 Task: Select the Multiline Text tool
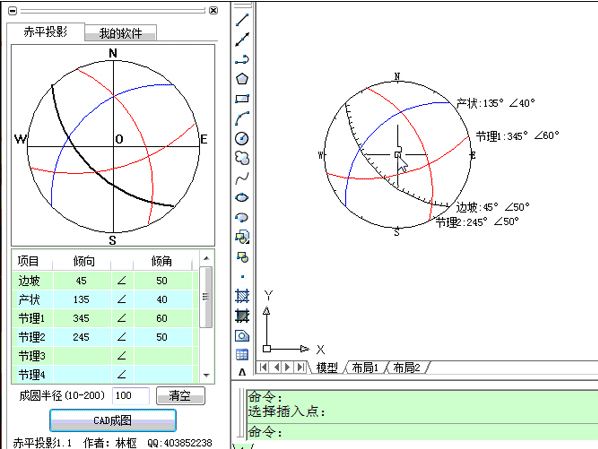click(242, 371)
